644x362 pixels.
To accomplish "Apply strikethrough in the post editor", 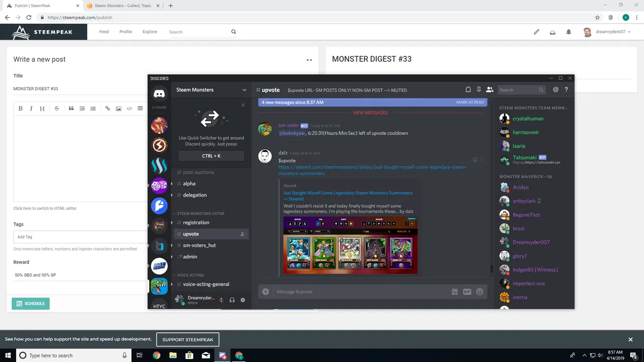I will (56, 109).
